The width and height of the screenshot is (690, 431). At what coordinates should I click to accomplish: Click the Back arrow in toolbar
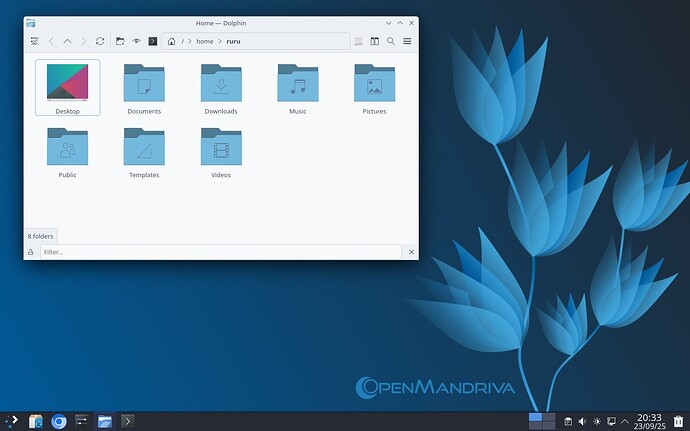point(52,41)
